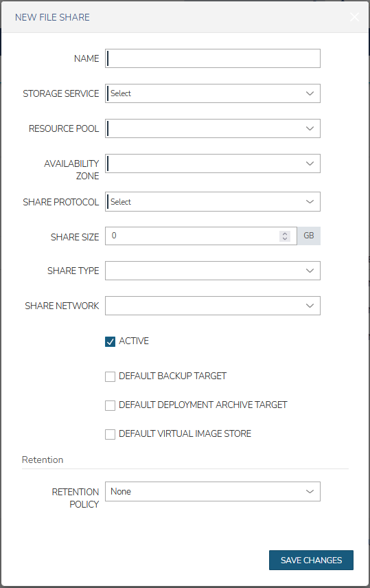Screen dimensions: 370x588
Task: Open the Availability Zone dropdown
Action: tap(213, 163)
